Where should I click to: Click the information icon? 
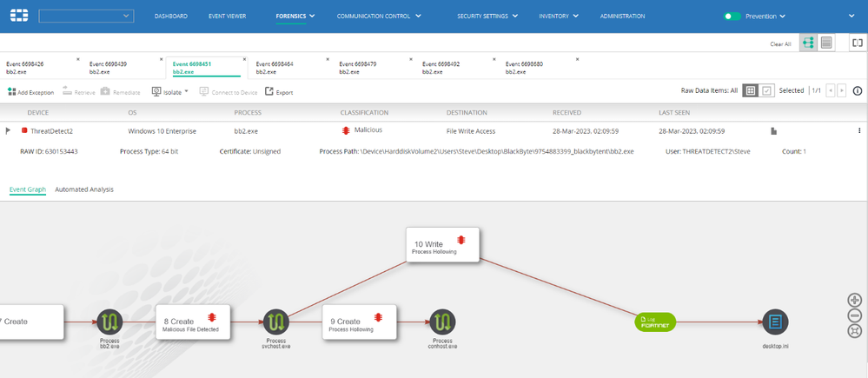tap(858, 90)
